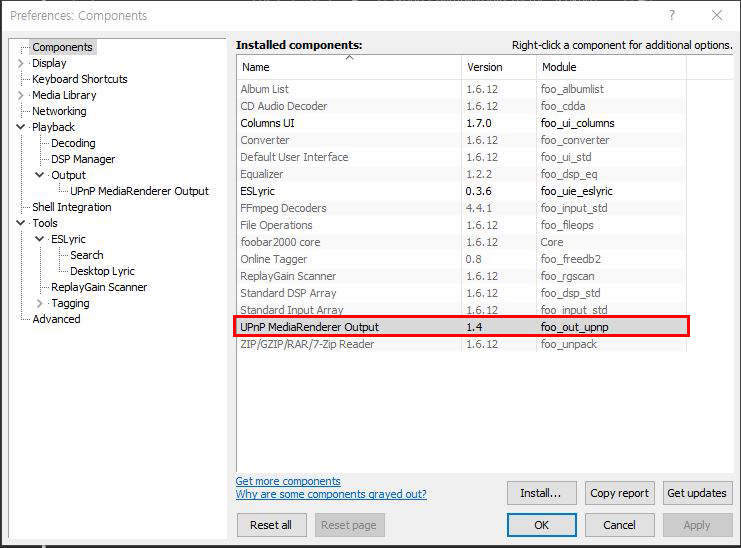Select ZIP/GZIP/RAR/7-Zip Reader component
The height and width of the screenshot is (548, 741).
point(462,344)
